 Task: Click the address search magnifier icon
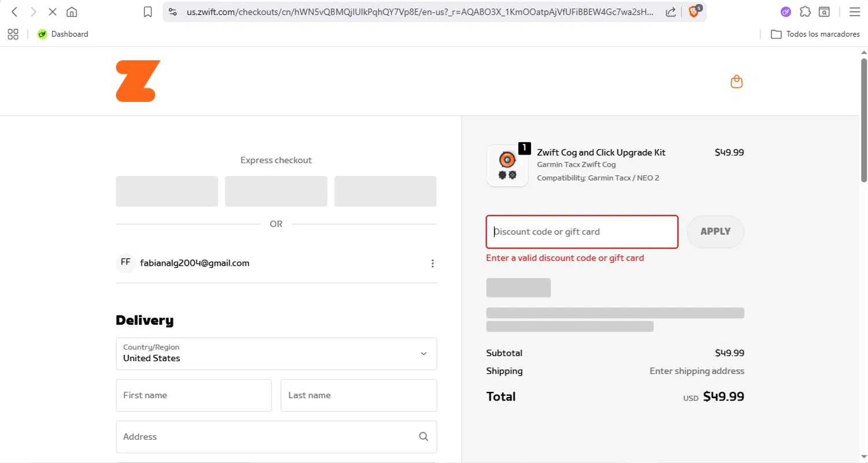[424, 436]
